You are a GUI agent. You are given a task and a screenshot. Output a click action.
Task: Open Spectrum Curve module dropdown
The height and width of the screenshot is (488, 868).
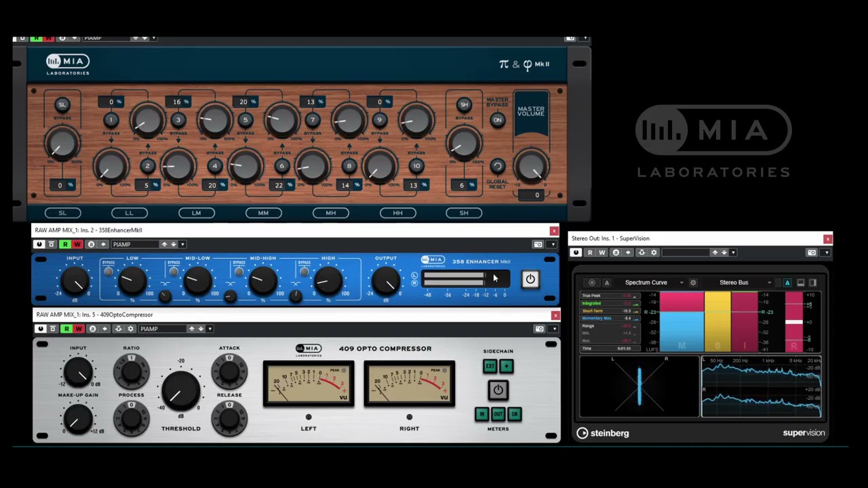[x=682, y=283]
